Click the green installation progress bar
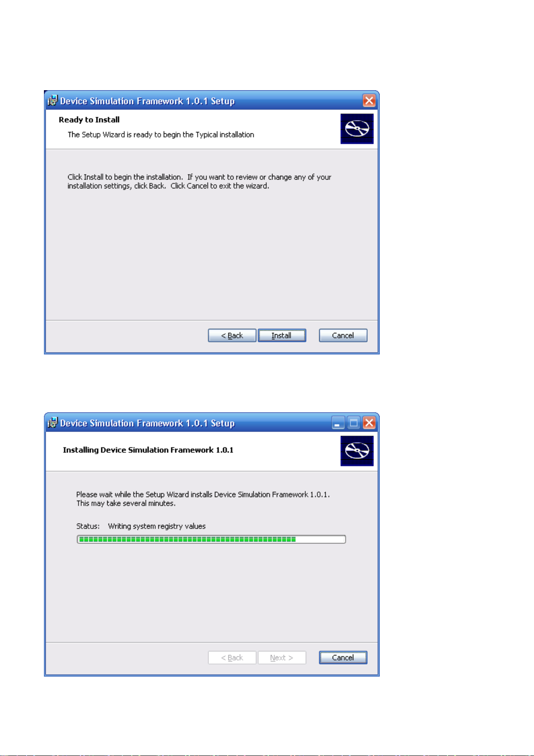The height and width of the screenshot is (756, 534). (211, 539)
